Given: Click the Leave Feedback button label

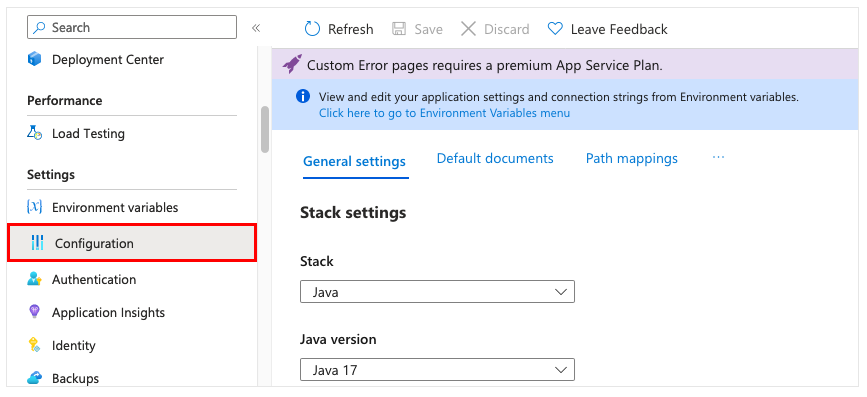Looking at the screenshot, I should click(x=619, y=29).
